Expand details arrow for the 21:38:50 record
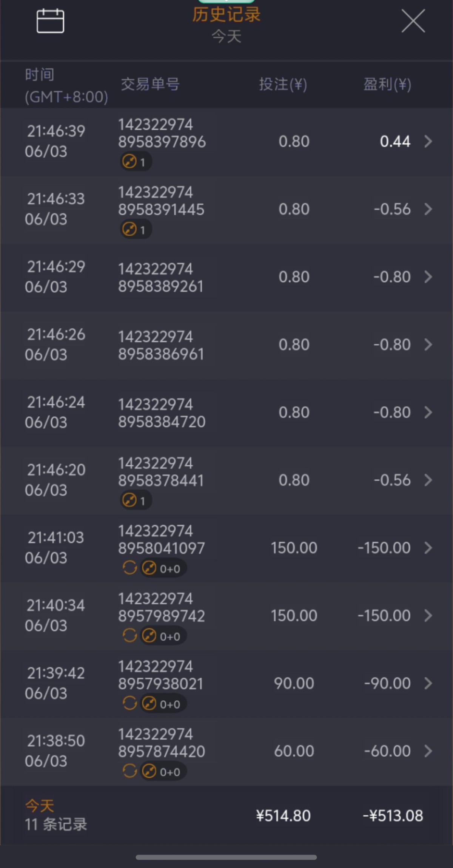Screen dimensions: 453x868 click(428, 751)
